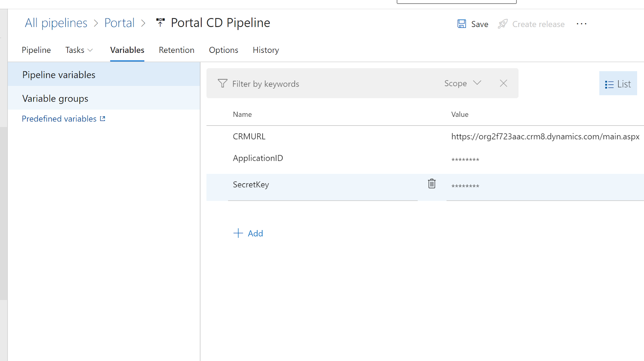Select Variable groups in the left panel
The width and height of the screenshot is (644, 361).
(55, 99)
